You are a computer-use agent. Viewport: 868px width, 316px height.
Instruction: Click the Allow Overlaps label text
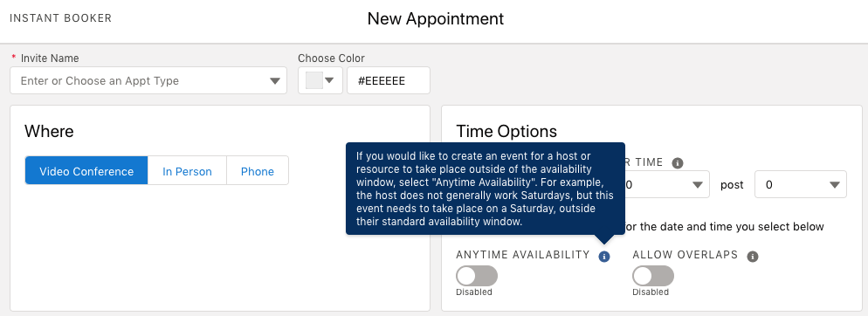pyautogui.click(x=685, y=255)
